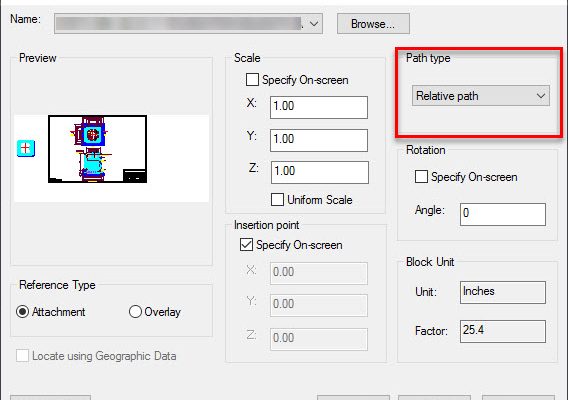Click the Factor field showing 25.4

[503, 331]
